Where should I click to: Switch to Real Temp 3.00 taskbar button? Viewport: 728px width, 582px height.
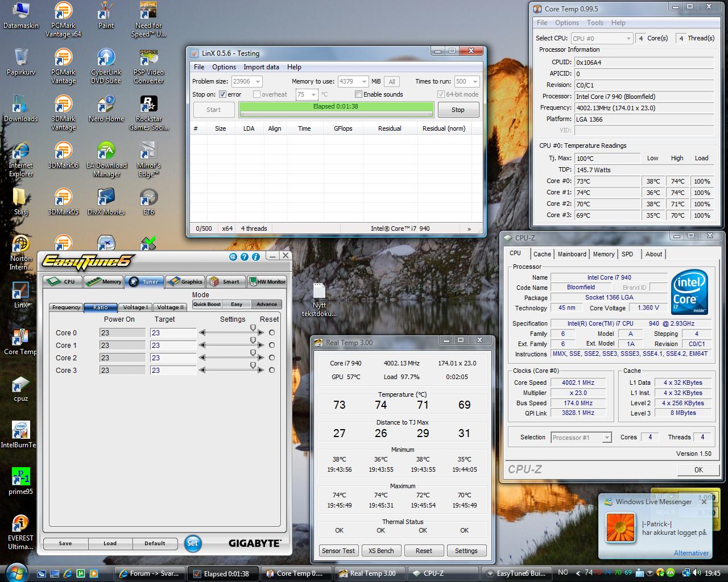pyautogui.click(x=370, y=573)
